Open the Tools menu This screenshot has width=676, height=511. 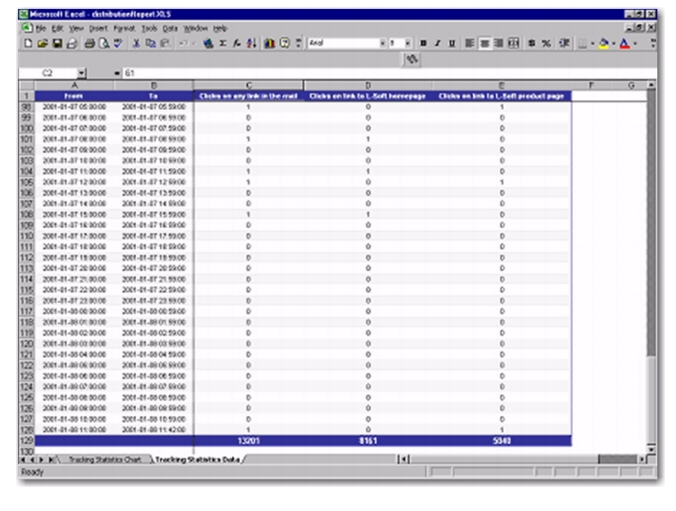tap(149, 29)
